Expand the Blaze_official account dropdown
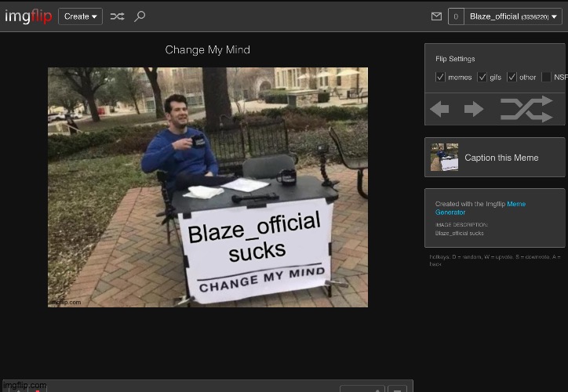This screenshot has width=568, height=392. click(x=515, y=16)
